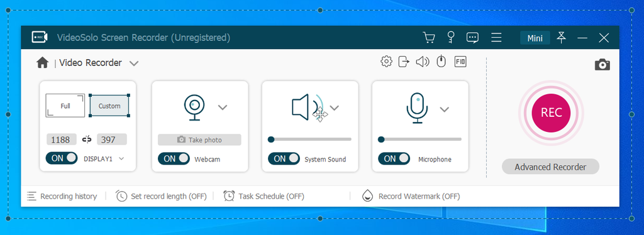644x235 pixels.
Task: Click the large system sound speaker icon
Action: tap(307, 107)
